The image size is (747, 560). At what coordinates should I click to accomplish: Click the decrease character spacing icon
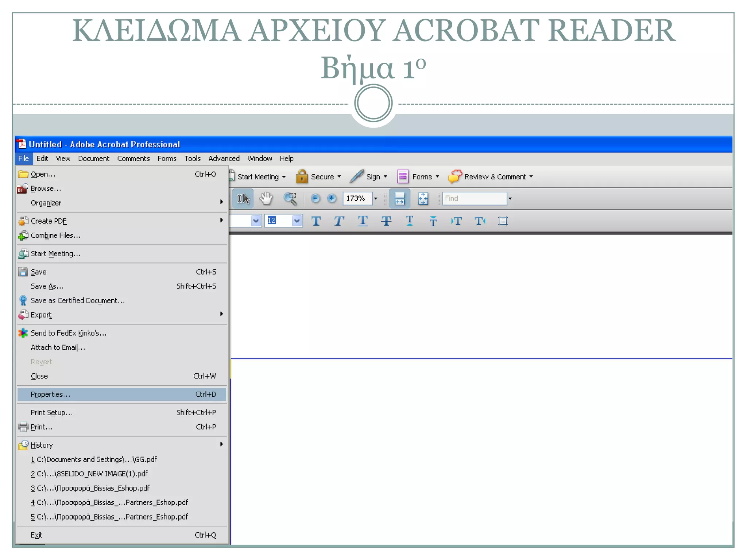tap(456, 221)
